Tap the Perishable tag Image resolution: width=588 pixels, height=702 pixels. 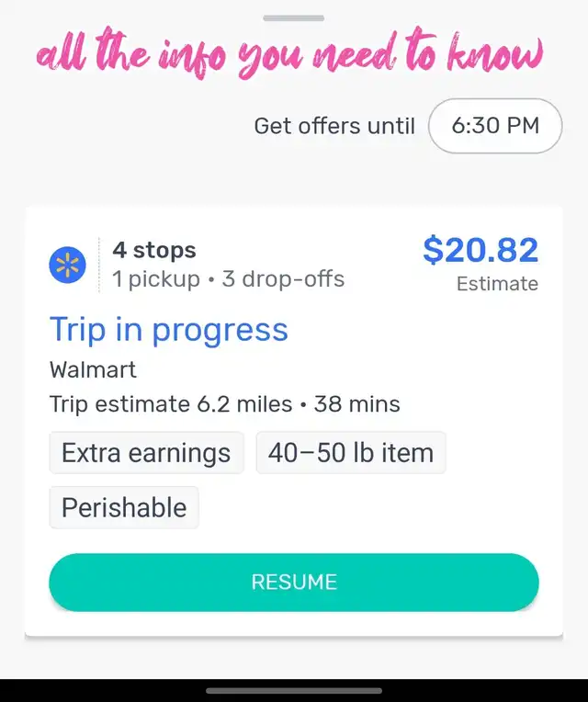click(x=124, y=508)
